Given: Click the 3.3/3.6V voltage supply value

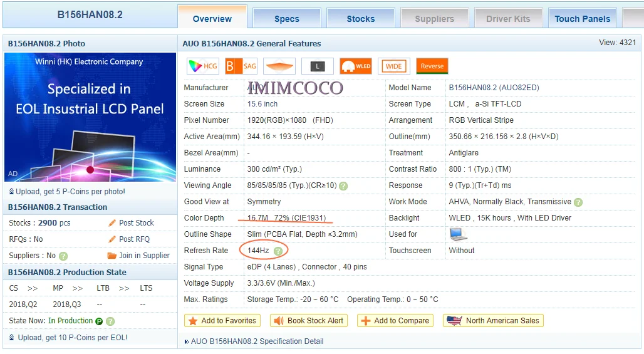Looking at the screenshot, I should 281,283.
